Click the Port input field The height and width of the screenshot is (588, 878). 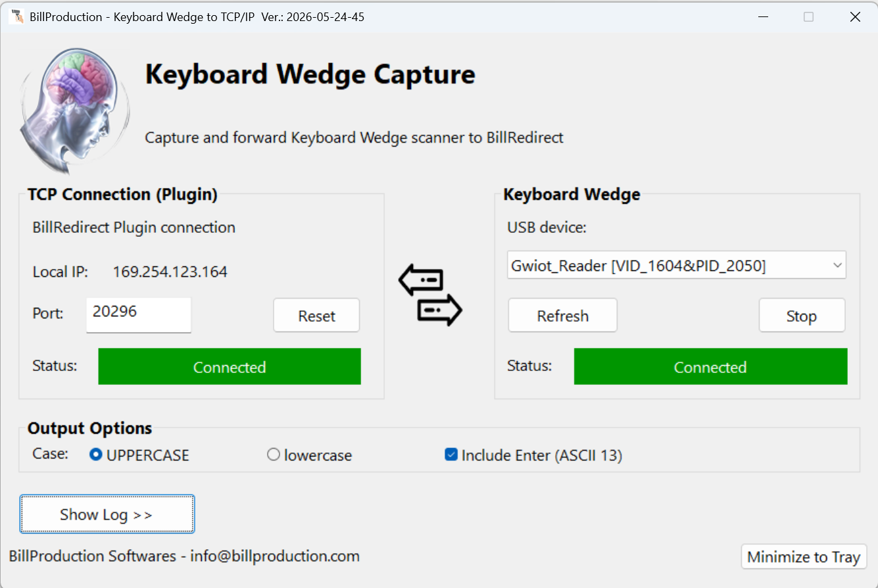(139, 315)
